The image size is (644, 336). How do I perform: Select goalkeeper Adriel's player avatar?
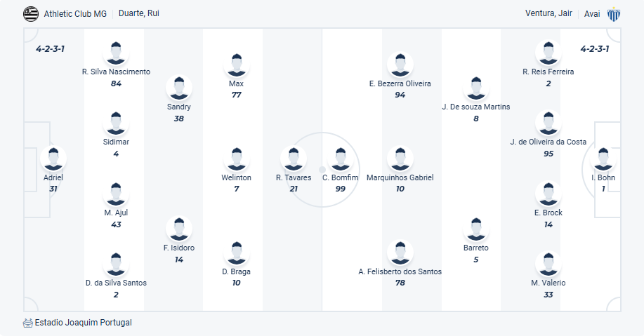click(53, 159)
